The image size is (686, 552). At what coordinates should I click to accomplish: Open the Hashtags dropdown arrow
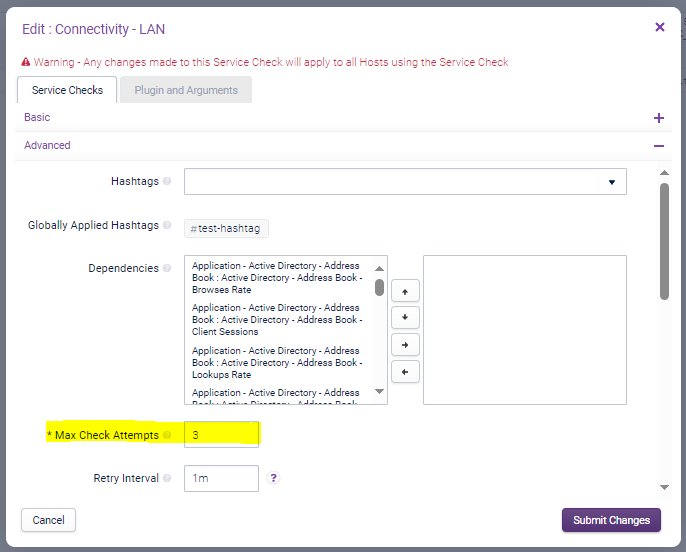click(611, 182)
